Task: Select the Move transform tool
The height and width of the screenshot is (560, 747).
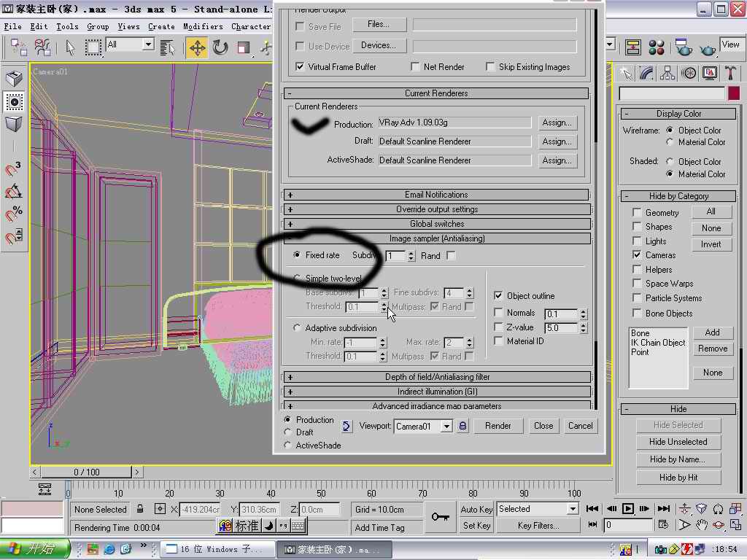Action: (196, 48)
